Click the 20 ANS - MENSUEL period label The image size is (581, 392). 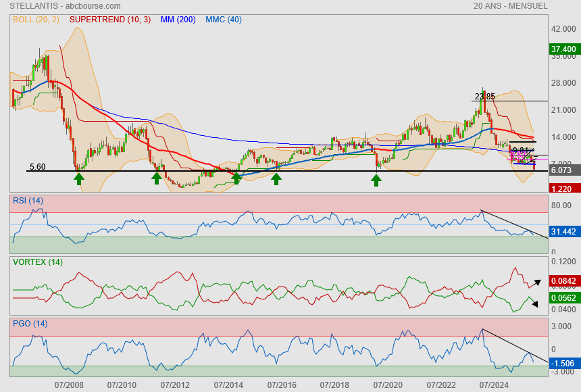coord(510,6)
